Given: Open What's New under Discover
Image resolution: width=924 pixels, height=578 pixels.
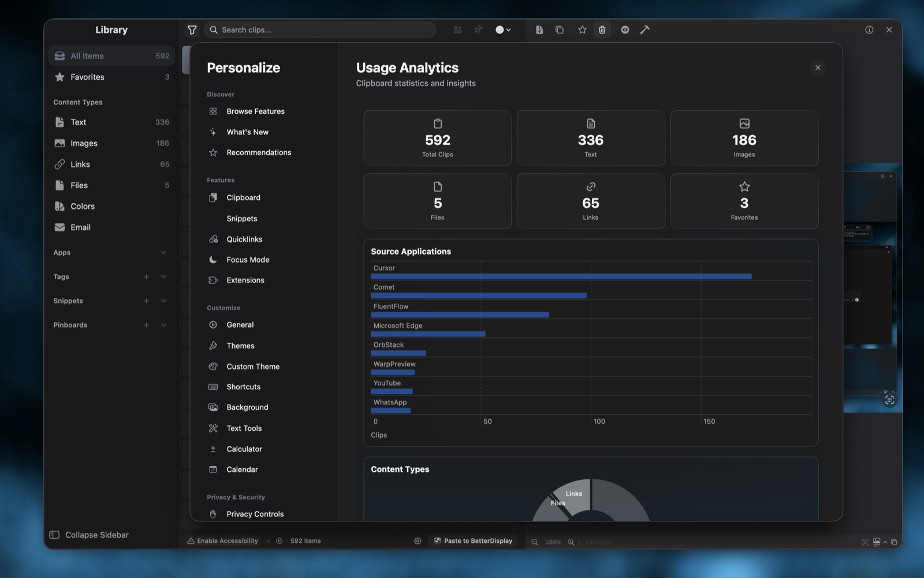Looking at the screenshot, I should (247, 132).
